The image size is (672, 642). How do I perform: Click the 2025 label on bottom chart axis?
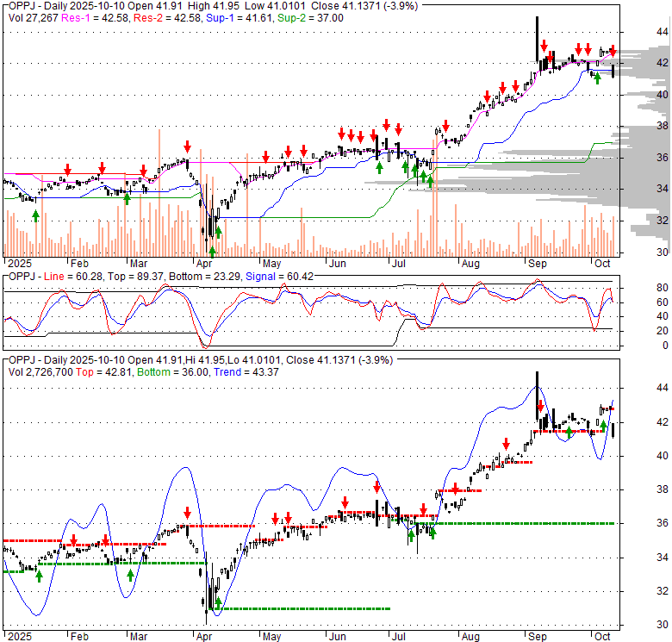[x=20, y=637]
